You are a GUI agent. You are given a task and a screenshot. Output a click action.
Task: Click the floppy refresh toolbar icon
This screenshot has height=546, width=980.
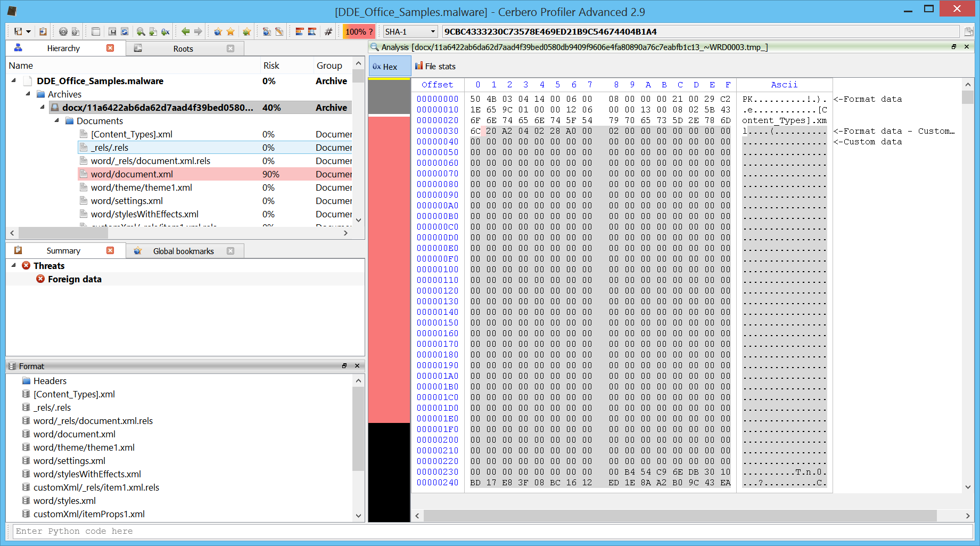pos(125,31)
